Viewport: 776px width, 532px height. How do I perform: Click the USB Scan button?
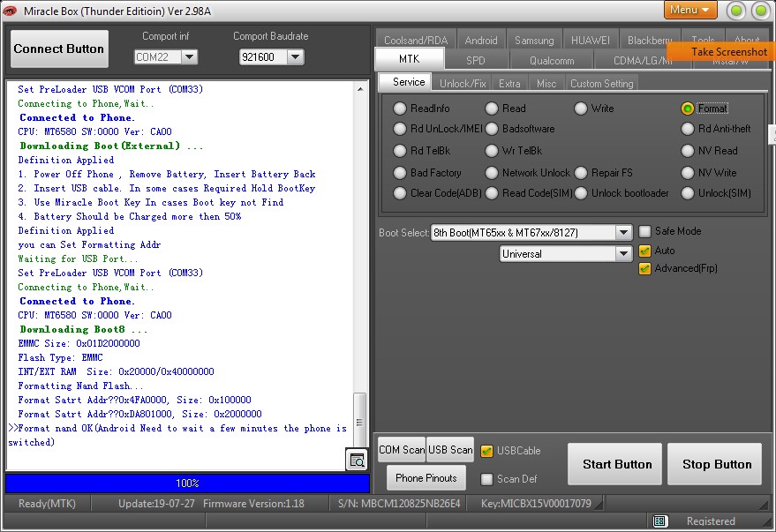[x=450, y=449]
